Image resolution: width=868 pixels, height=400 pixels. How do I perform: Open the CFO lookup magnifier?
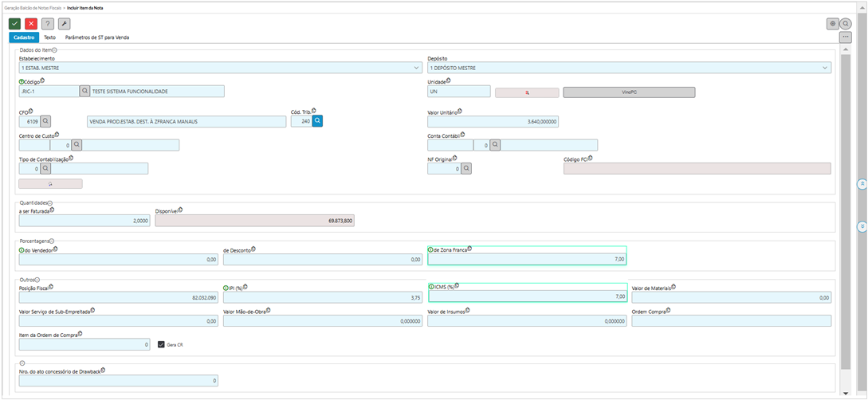coord(45,121)
